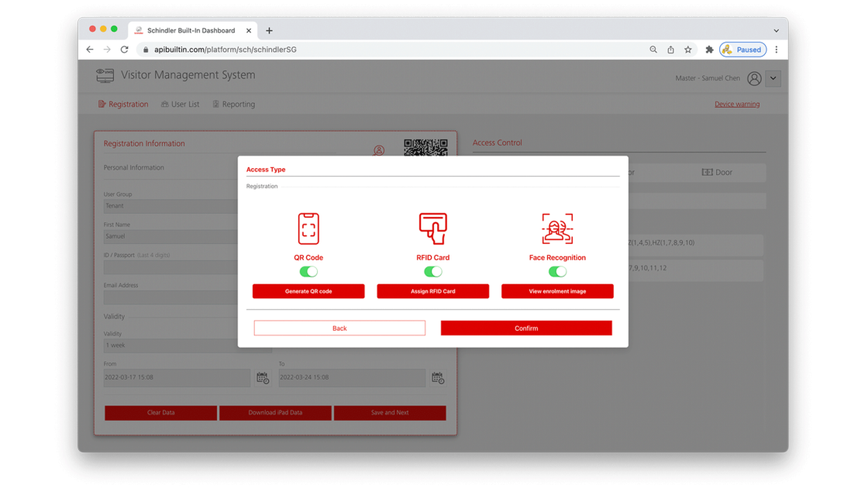Expand the account menu chevron beside Samuel Chen
868x488 pixels.
[x=773, y=77]
